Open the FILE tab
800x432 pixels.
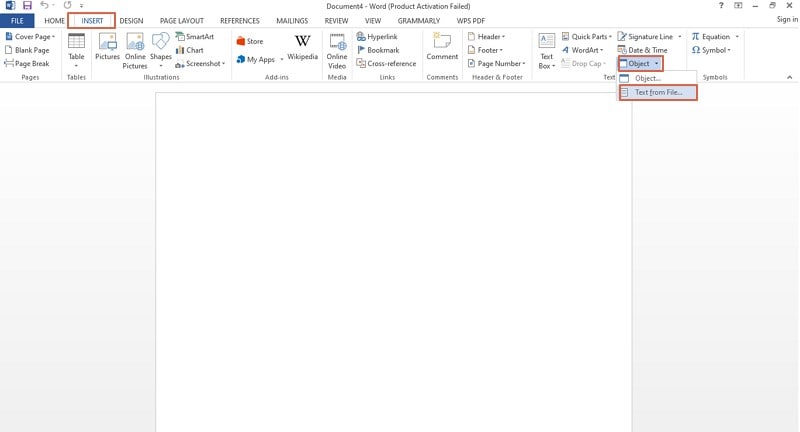point(17,21)
